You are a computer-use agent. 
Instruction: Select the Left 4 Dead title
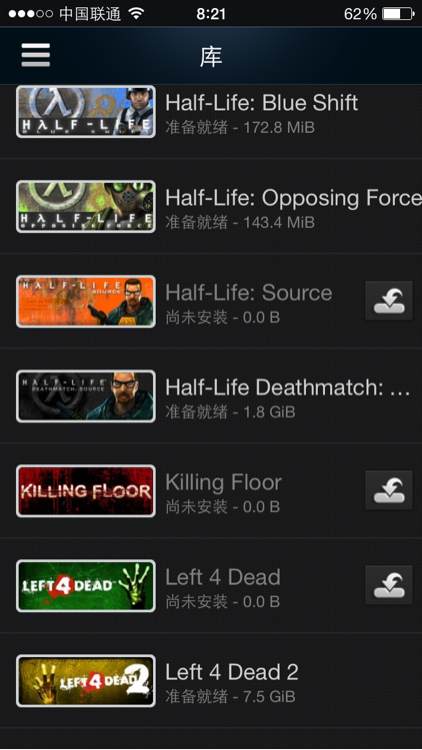222,577
